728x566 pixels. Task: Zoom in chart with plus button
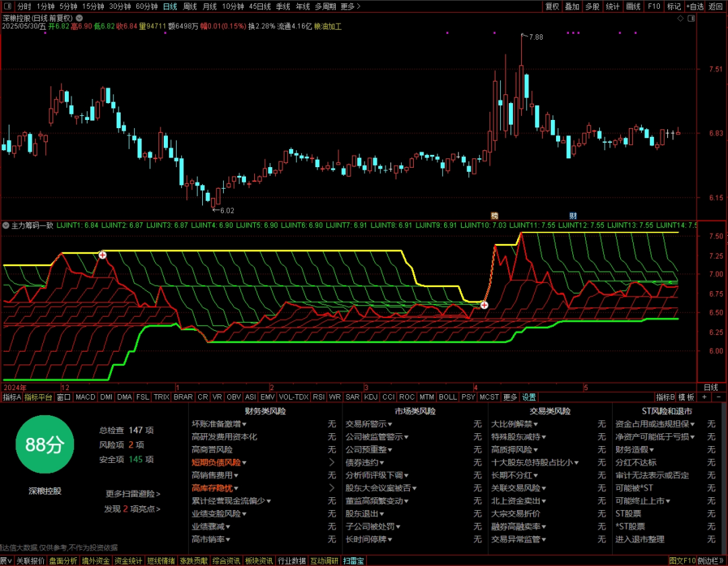[705, 397]
